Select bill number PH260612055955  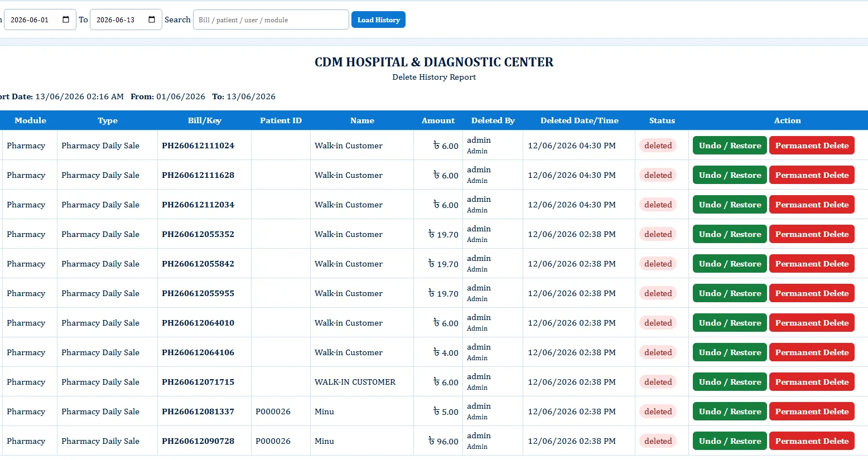[x=198, y=293]
